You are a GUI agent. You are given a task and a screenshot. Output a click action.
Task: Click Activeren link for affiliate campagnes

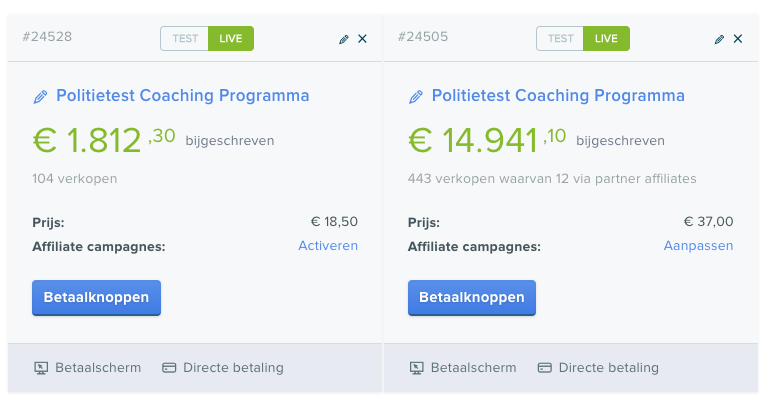328,246
